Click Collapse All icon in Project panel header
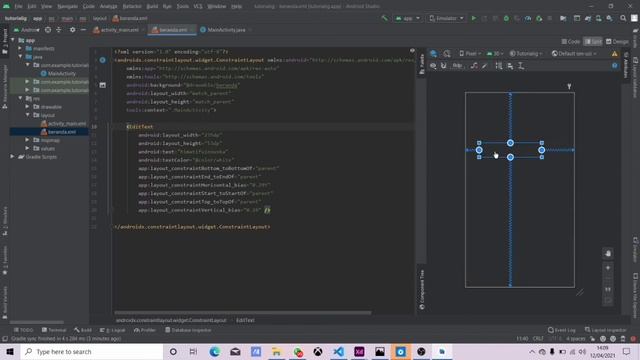640x360 pixels. 58,30
